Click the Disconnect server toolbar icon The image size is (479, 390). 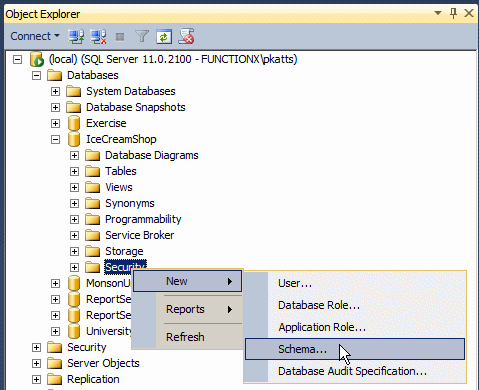tap(98, 36)
